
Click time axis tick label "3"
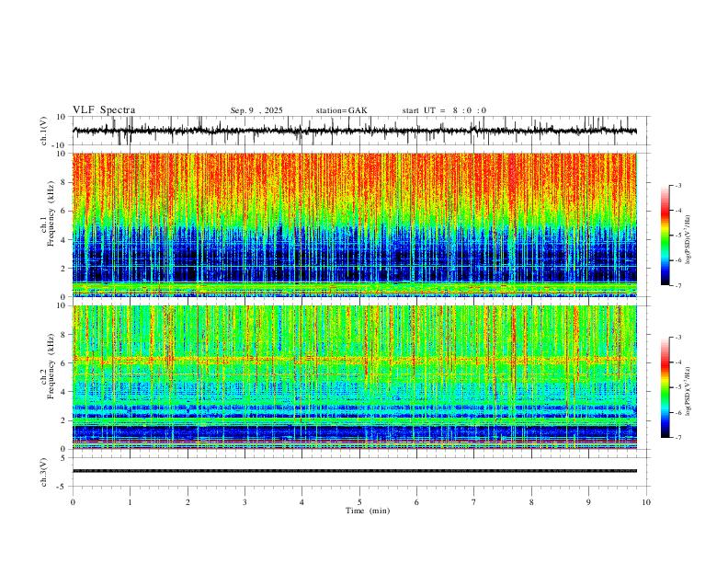coord(245,502)
